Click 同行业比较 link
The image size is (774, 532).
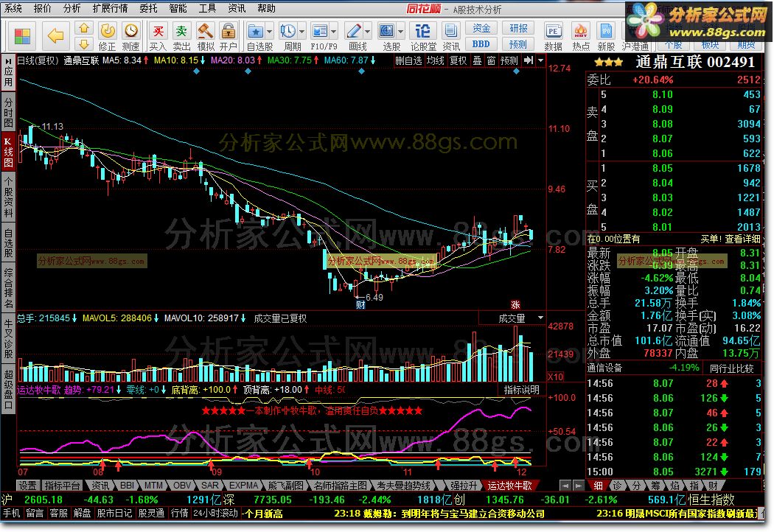click(x=731, y=368)
